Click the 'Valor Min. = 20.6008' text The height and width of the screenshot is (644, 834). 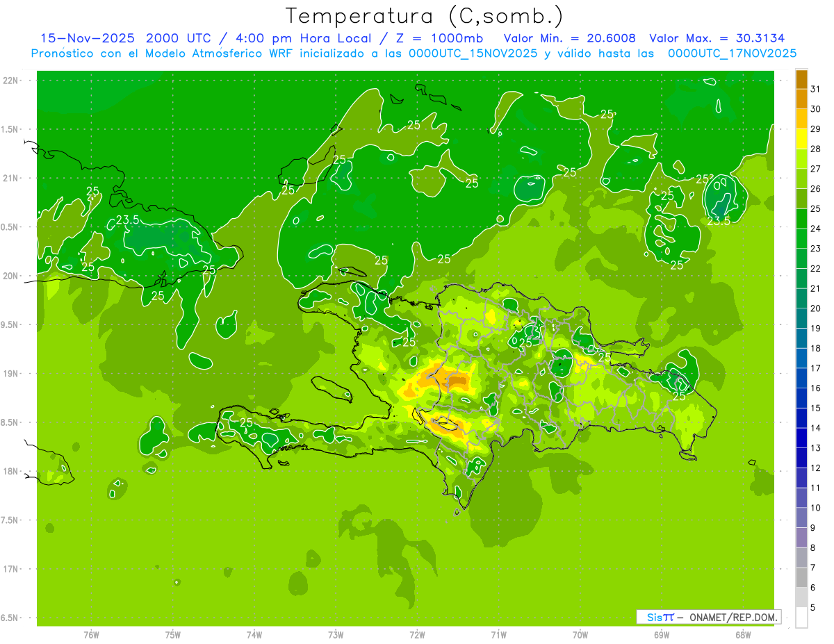[x=570, y=38]
